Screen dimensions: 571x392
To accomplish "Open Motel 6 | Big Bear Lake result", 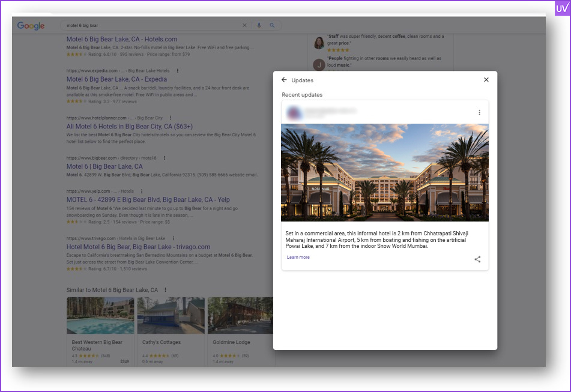I will pyautogui.click(x=104, y=167).
